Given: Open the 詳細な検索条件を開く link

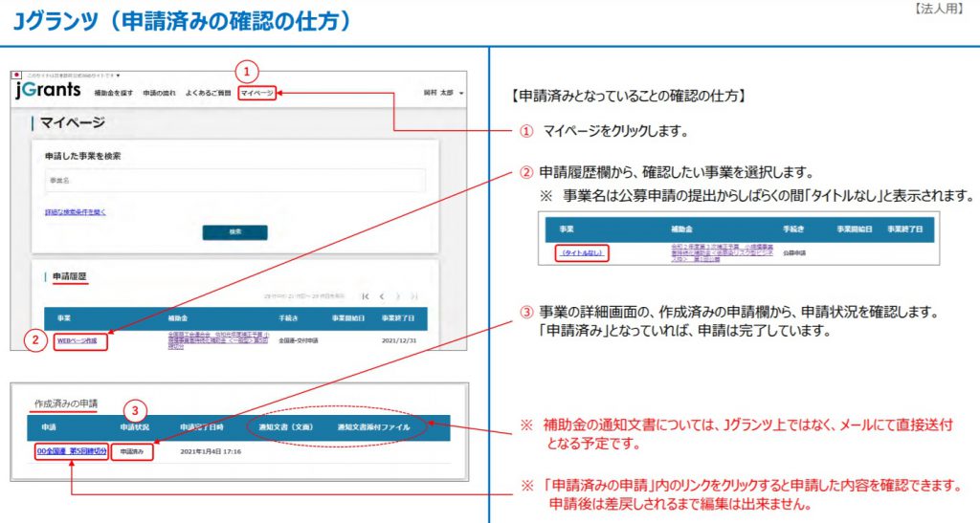Looking at the screenshot, I should (x=76, y=212).
